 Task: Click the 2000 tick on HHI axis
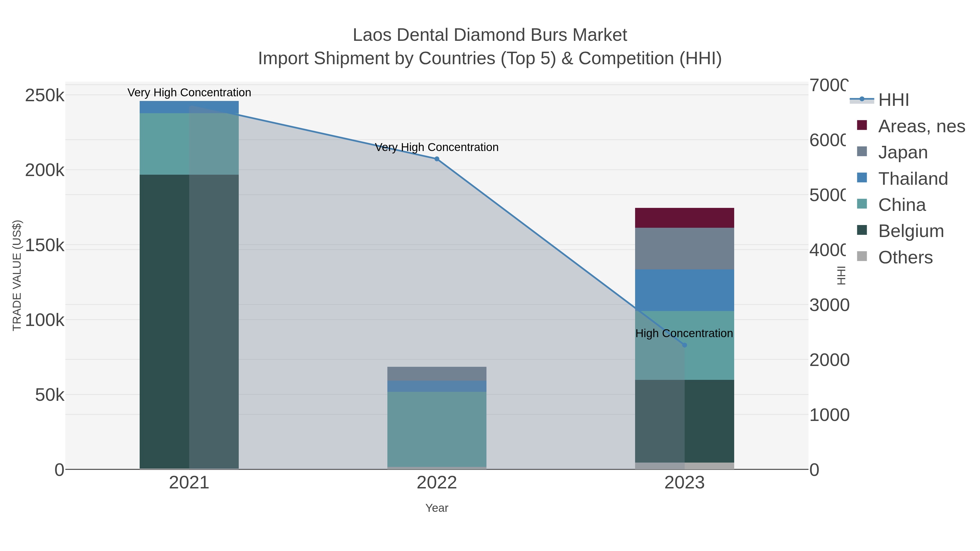click(x=829, y=360)
